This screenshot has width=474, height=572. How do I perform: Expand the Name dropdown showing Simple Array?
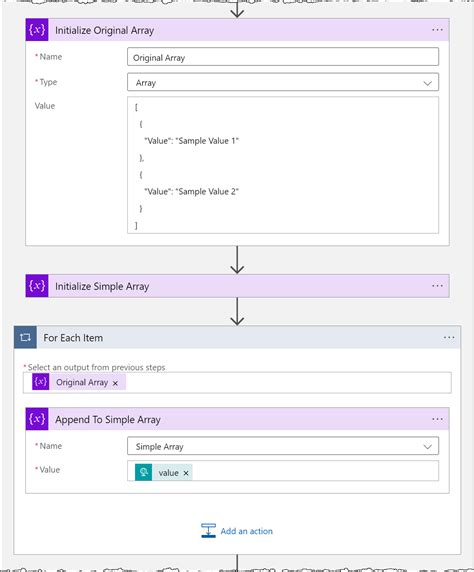(283, 446)
